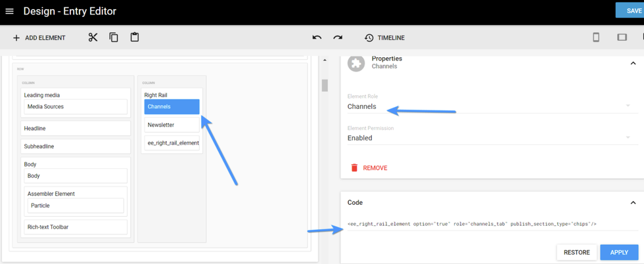The image size is (644, 264).
Task: Open the hamburger navigation menu
Action: [9, 11]
